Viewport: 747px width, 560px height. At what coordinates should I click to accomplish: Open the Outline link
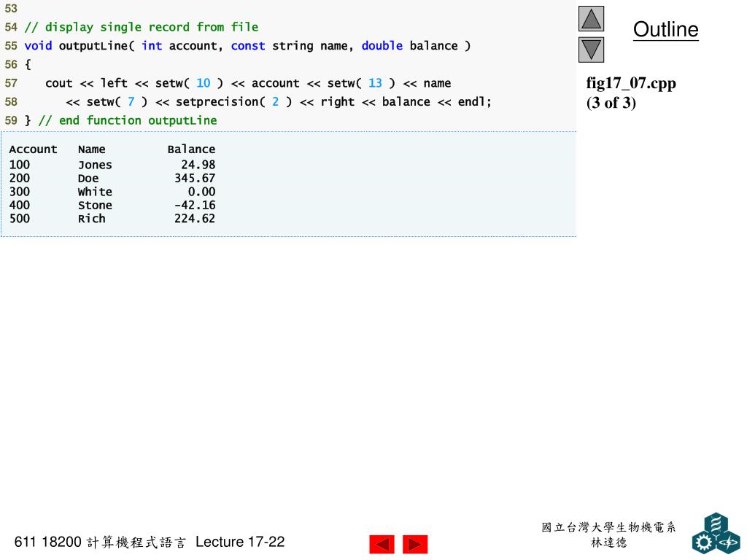pyautogui.click(x=665, y=29)
